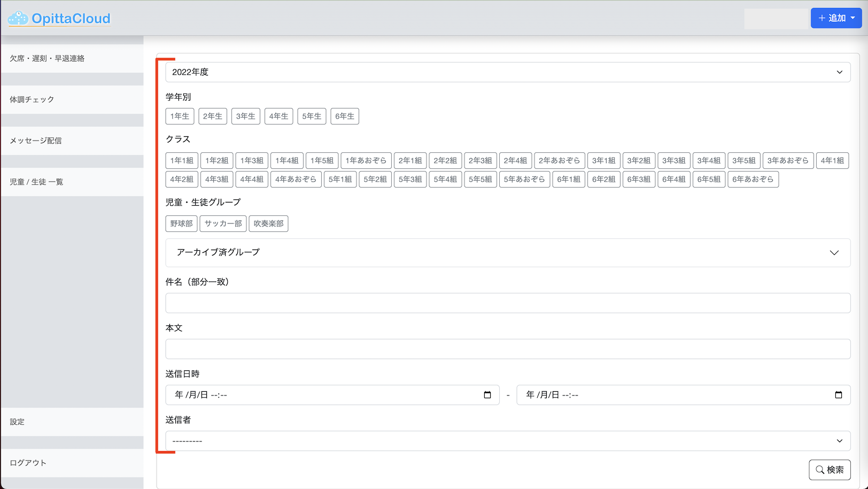Select class 3年1組
Viewport: 868px width, 489px height.
click(x=604, y=160)
